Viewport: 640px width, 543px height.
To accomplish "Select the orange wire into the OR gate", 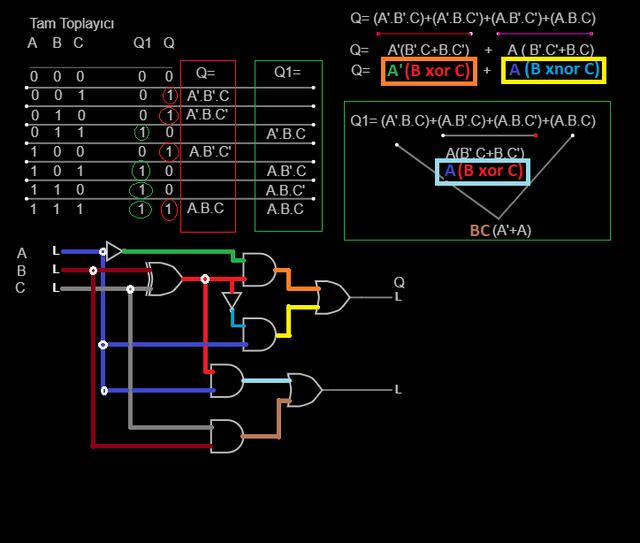I will click(289, 279).
